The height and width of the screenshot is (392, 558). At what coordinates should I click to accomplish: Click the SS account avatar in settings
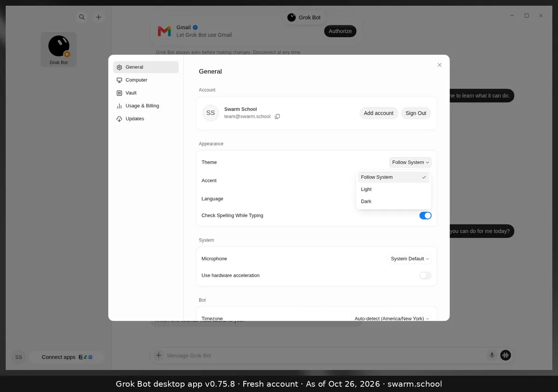click(211, 113)
